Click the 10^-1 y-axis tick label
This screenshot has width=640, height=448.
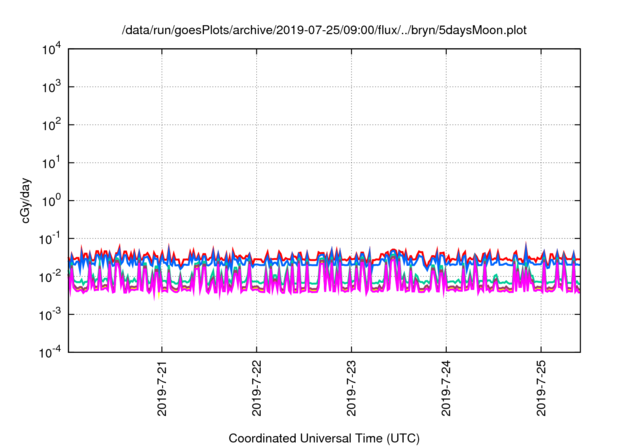coord(50,239)
